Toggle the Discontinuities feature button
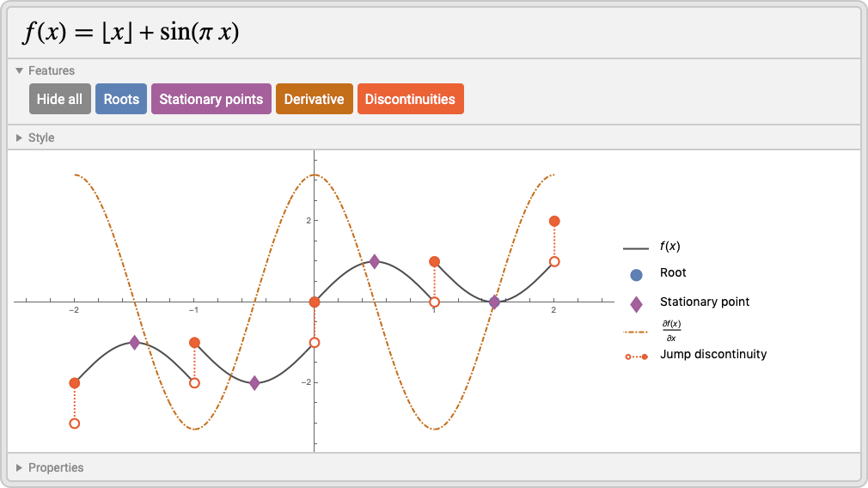 (x=410, y=99)
